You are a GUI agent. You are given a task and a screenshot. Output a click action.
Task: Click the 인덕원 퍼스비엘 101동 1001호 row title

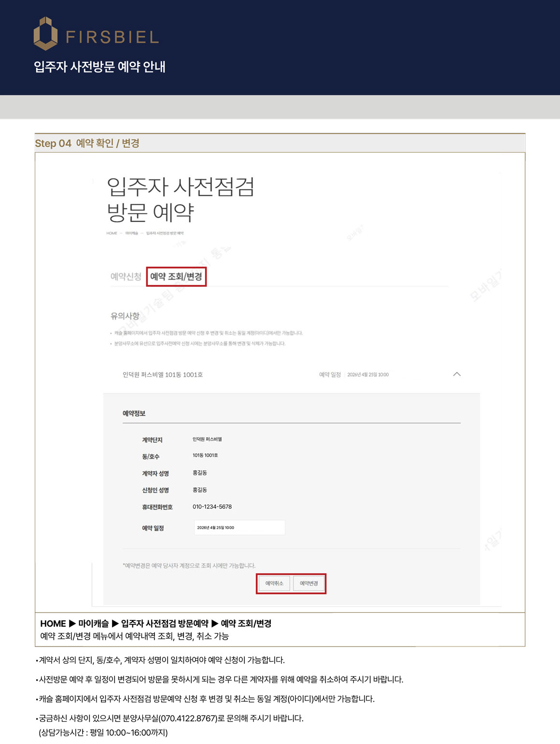163,375
